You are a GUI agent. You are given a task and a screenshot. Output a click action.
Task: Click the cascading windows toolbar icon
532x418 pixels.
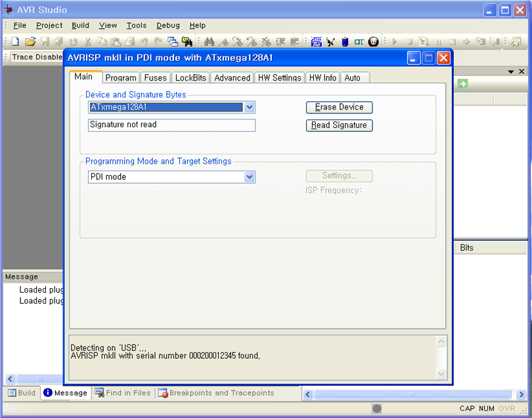click(x=173, y=42)
